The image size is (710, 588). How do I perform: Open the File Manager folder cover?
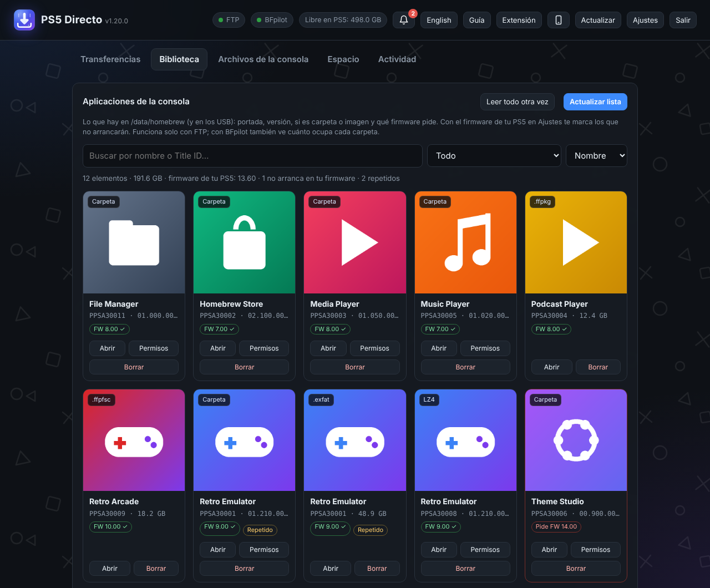tap(134, 242)
